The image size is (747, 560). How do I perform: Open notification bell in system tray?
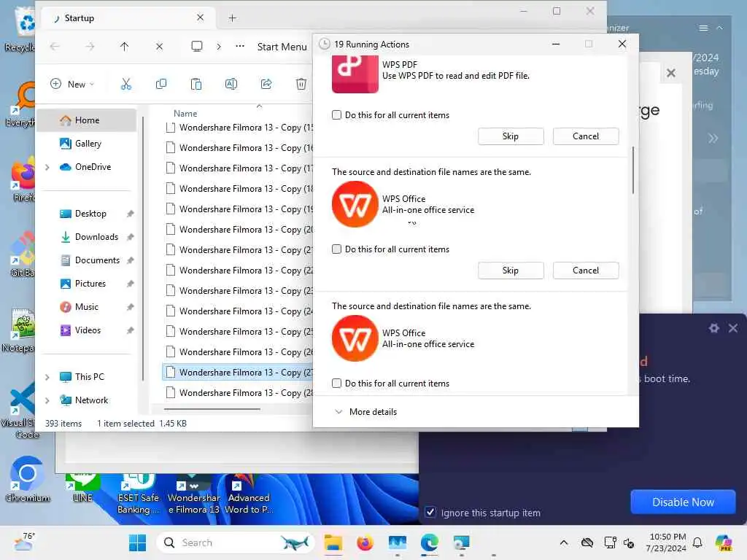697,542
